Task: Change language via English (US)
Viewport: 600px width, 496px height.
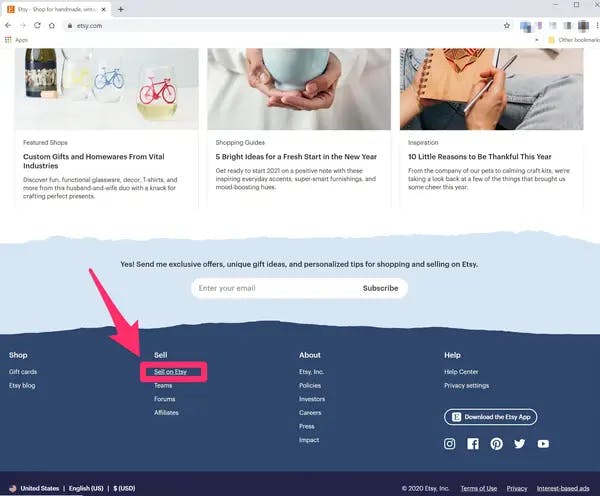Action: click(x=86, y=488)
